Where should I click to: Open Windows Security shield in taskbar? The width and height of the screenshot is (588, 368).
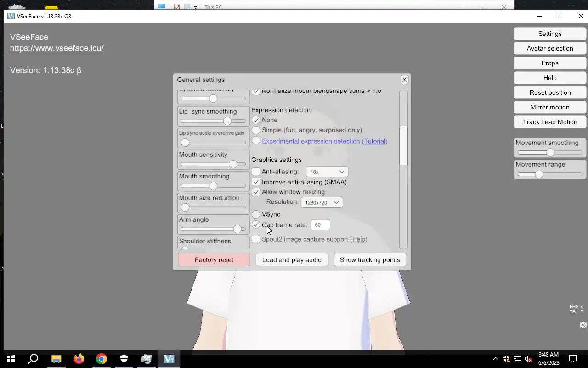click(124, 359)
